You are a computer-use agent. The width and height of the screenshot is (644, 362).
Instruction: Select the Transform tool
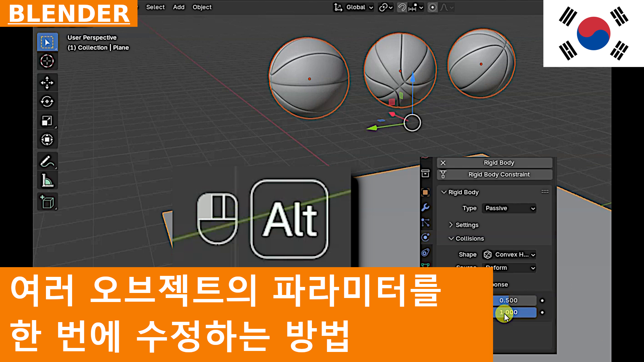pyautogui.click(x=47, y=139)
